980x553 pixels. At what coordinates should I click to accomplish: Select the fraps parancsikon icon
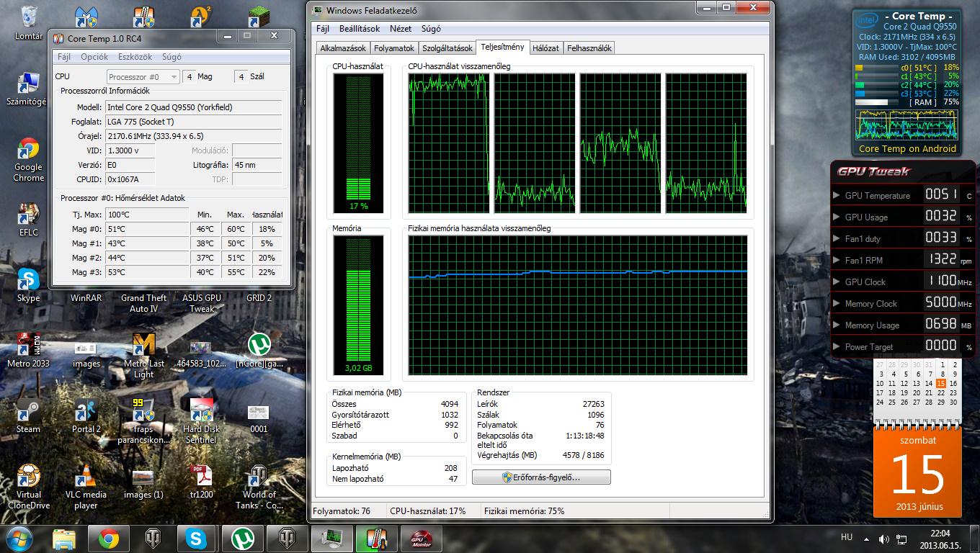click(144, 421)
